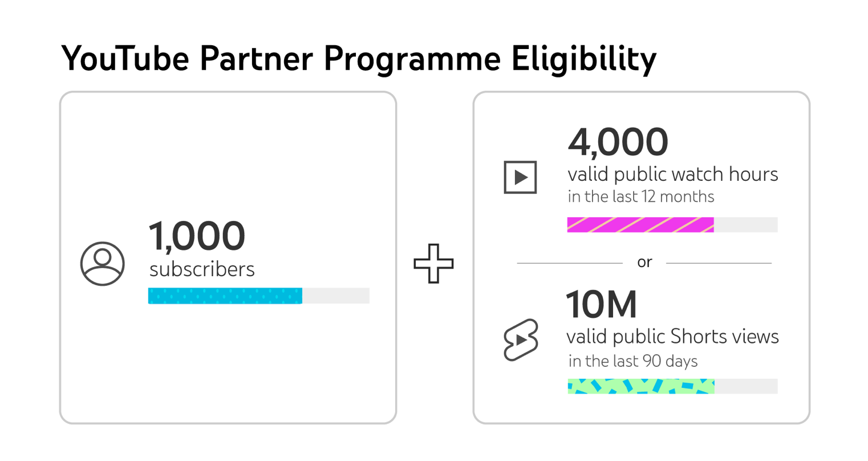
Task: Click the magenta striped watch hours bar
Action: [640, 225]
